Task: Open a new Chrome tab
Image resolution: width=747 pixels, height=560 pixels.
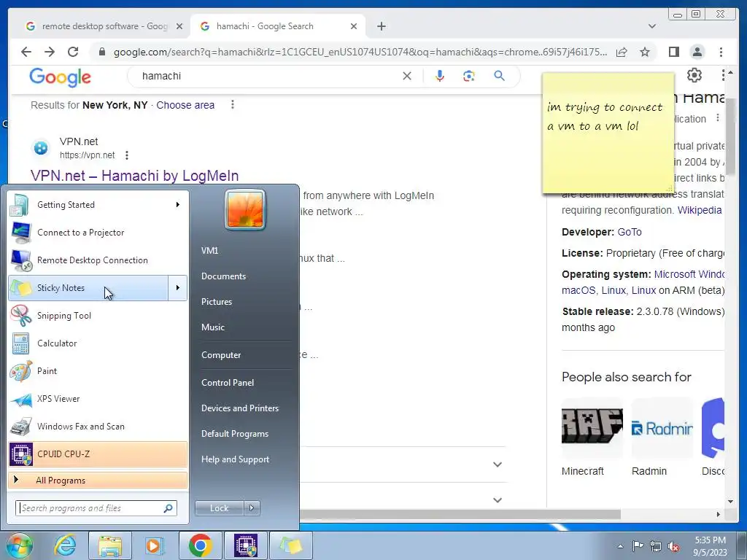Action: click(x=381, y=26)
